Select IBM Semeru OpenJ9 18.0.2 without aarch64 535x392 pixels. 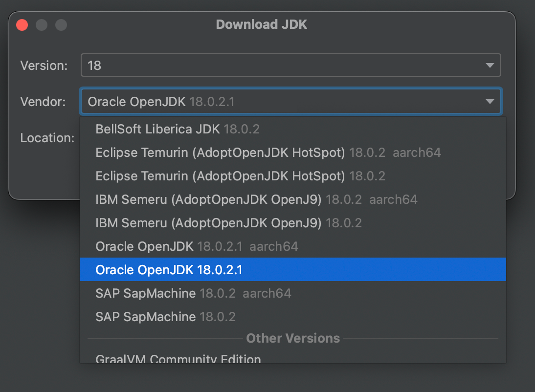293,223
